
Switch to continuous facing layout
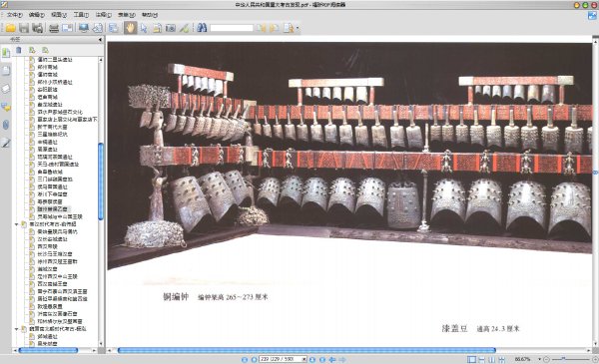501,359
